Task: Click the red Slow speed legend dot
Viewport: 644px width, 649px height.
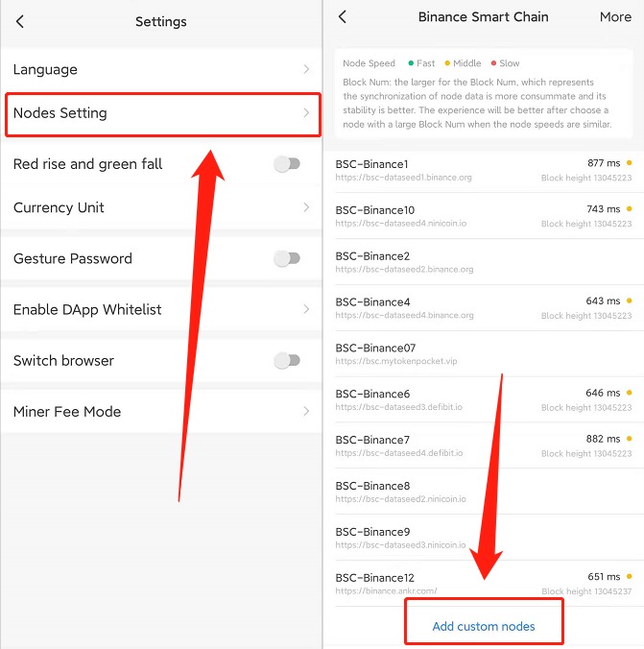Action: pyautogui.click(x=493, y=63)
